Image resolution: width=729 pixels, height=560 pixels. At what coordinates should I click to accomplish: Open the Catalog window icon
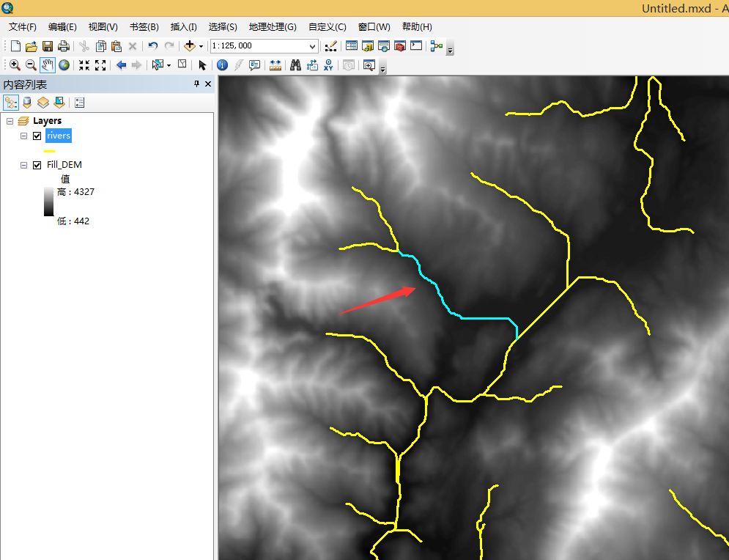[x=368, y=46]
